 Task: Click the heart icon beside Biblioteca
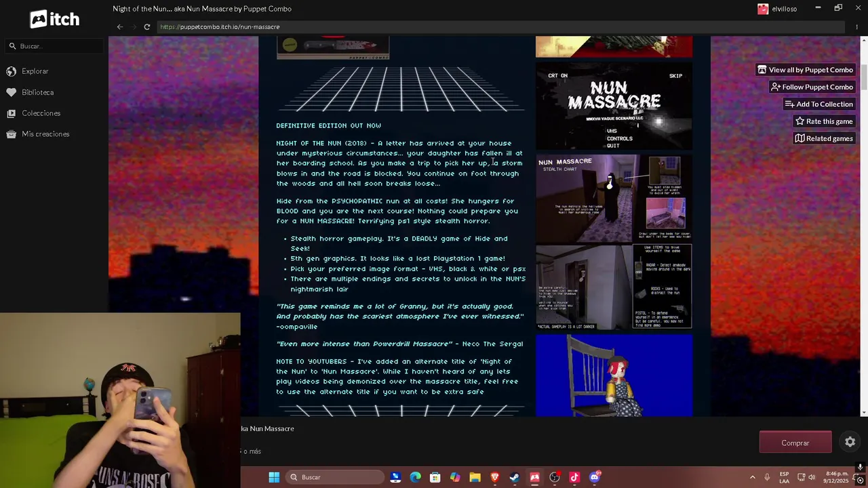pos(11,92)
